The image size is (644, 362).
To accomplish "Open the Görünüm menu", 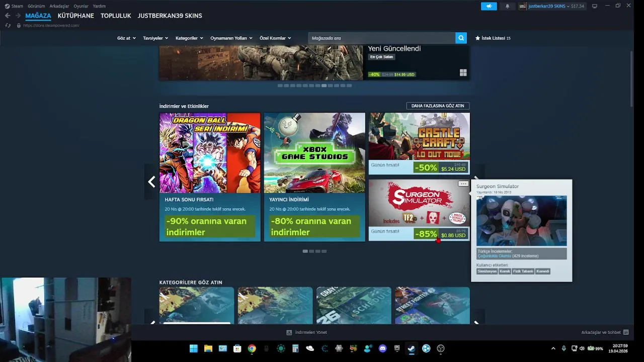I will [36, 6].
